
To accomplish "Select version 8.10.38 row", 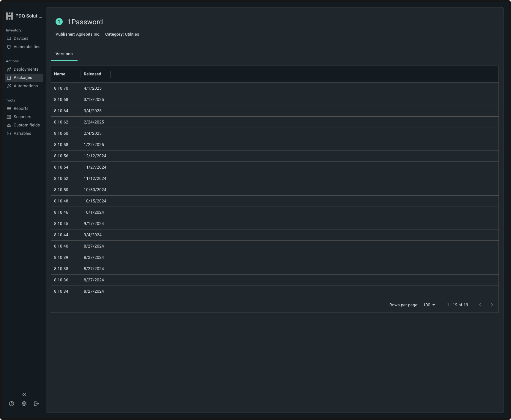I will pyautogui.click(x=275, y=269).
